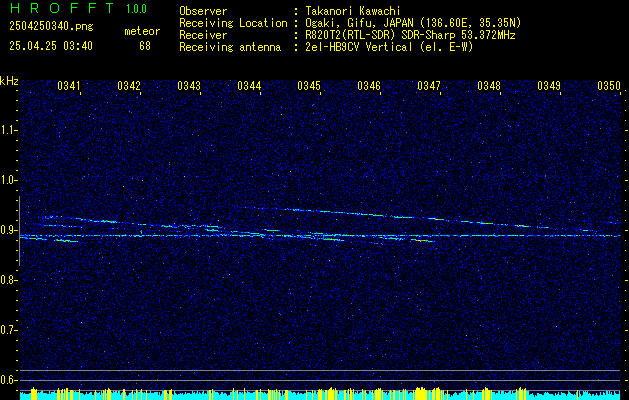The width and height of the screenshot is (629, 400).
Task: Click time marker 0349
Action: [x=549, y=86]
